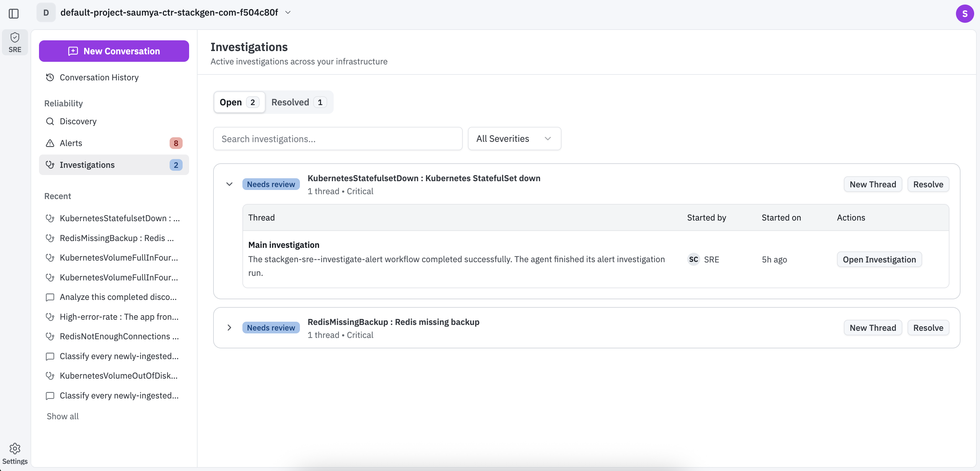
Task: Open the SRE shield module
Action: tap(15, 42)
